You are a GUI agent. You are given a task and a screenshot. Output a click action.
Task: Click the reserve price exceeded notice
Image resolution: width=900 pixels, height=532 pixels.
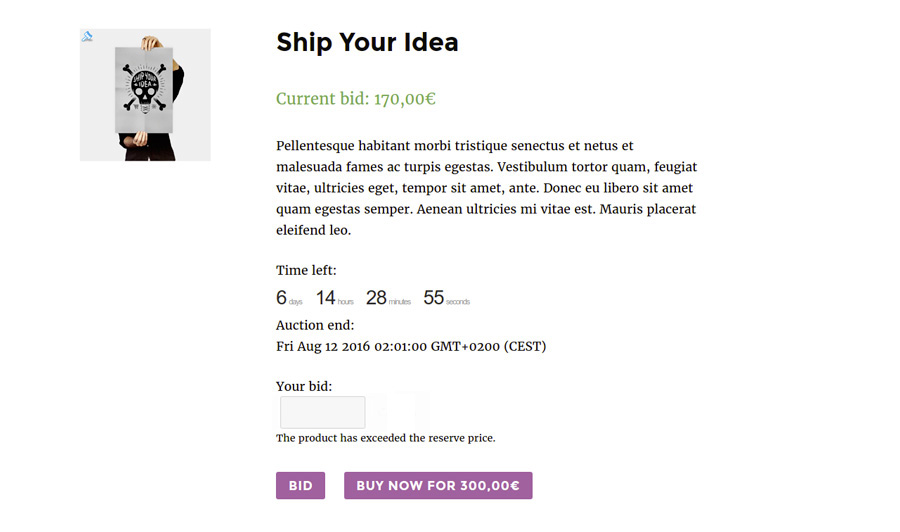(386, 438)
